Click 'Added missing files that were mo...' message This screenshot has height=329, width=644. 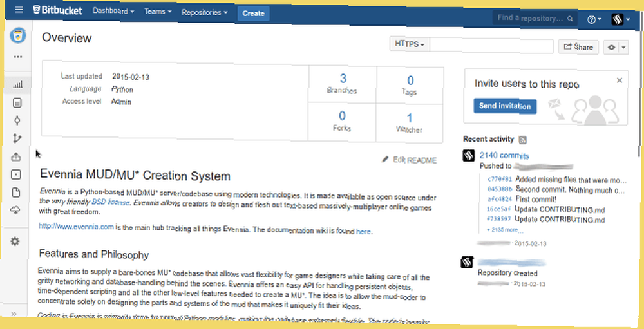coord(571,180)
